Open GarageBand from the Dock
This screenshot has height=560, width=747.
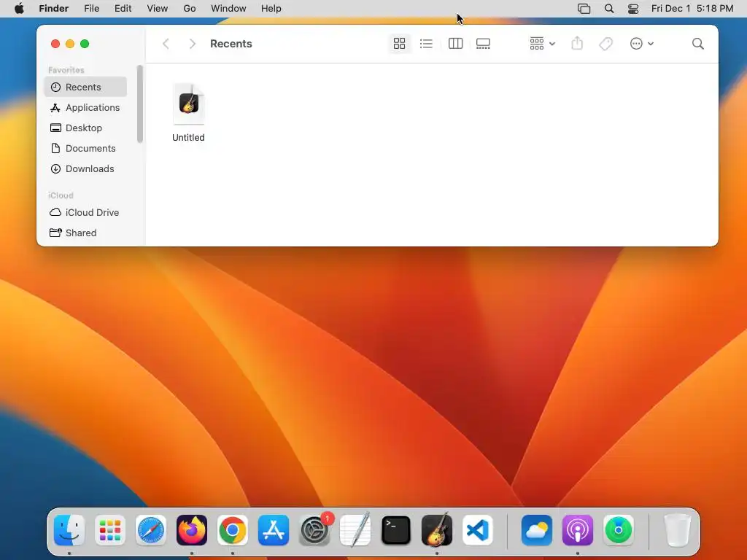point(437,530)
